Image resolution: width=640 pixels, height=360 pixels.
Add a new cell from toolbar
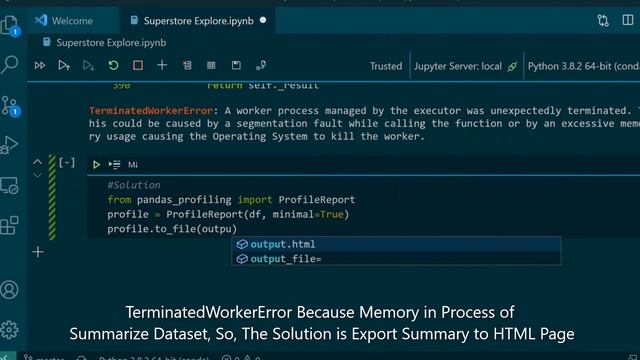tap(162, 65)
